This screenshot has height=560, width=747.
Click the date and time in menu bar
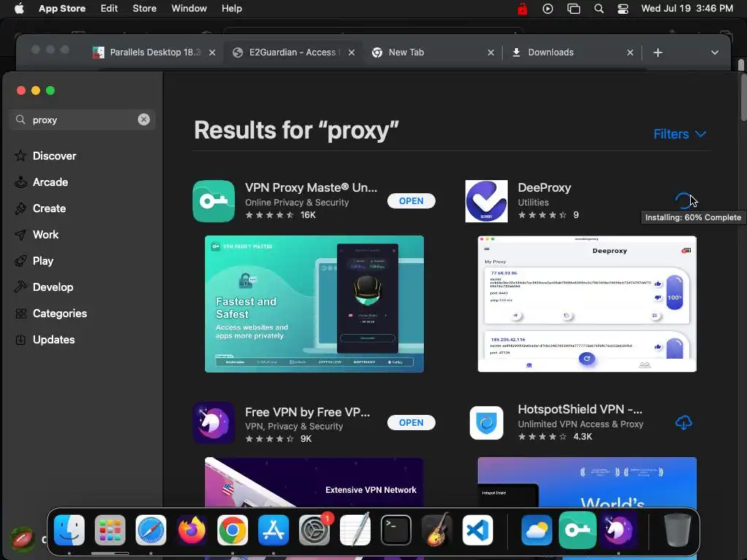click(x=687, y=9)
